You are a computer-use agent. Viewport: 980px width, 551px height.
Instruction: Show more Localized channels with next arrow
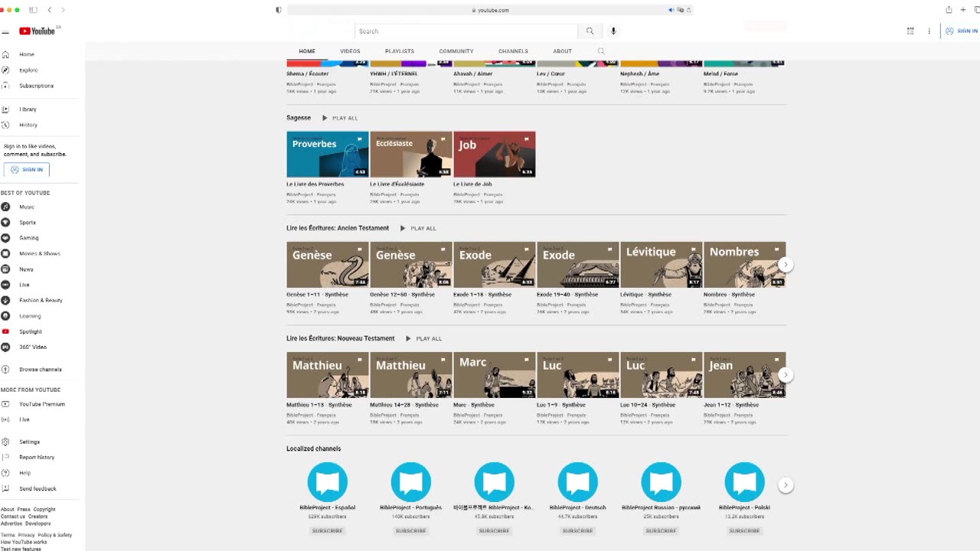(x=786, y=485)
